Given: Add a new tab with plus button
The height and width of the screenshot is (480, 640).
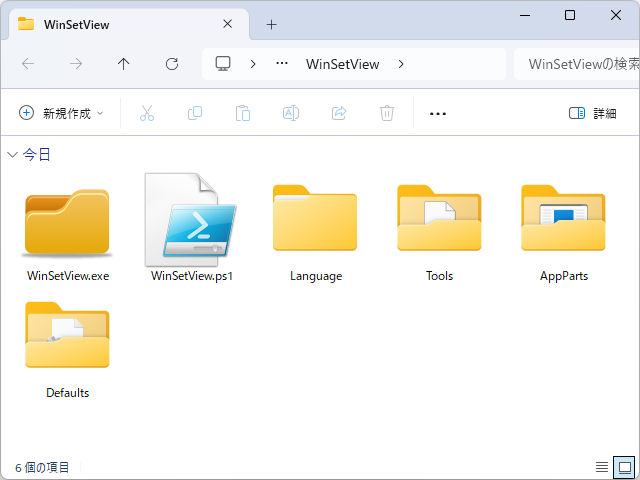Looking at the screenshot, I should click(x=271, y=24).
